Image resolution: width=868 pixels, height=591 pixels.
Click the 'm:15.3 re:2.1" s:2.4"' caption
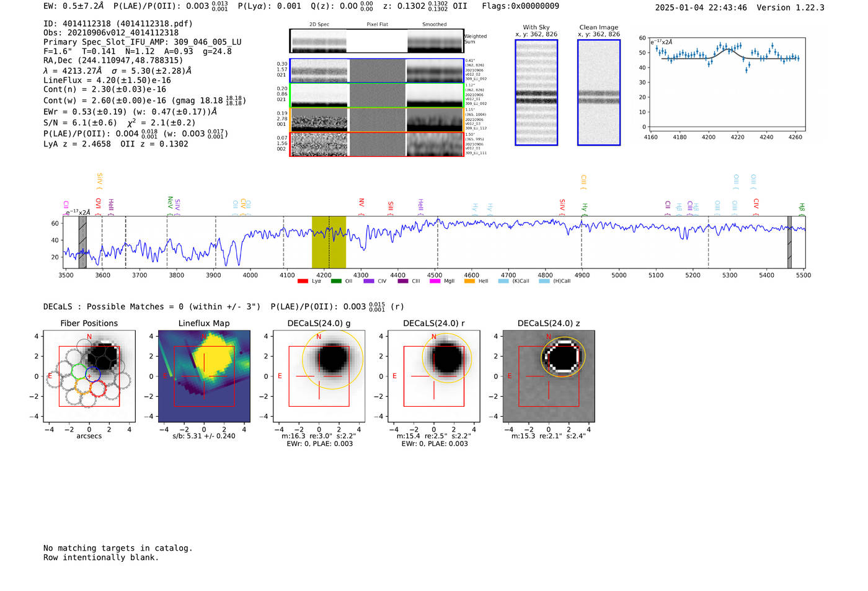tap(549, 436)
